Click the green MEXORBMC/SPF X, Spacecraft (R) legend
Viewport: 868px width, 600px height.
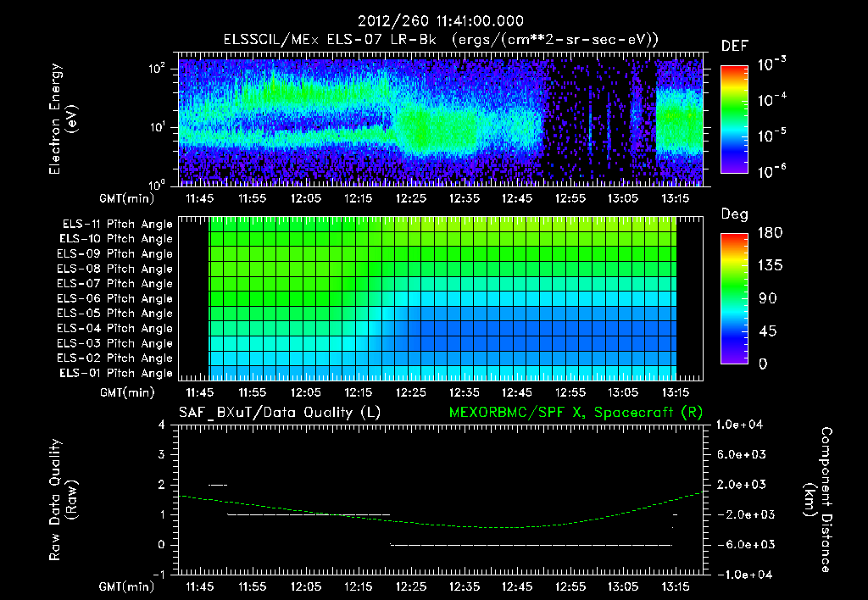tap(576, 413)
